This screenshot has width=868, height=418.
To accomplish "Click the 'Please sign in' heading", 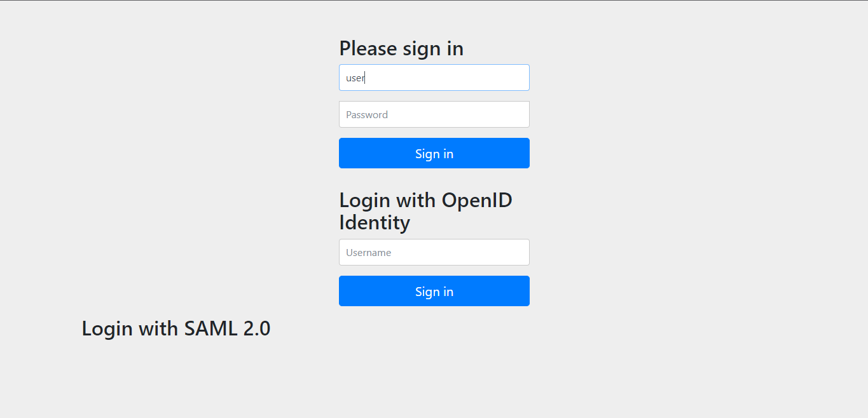I will (x=401, y=48).
